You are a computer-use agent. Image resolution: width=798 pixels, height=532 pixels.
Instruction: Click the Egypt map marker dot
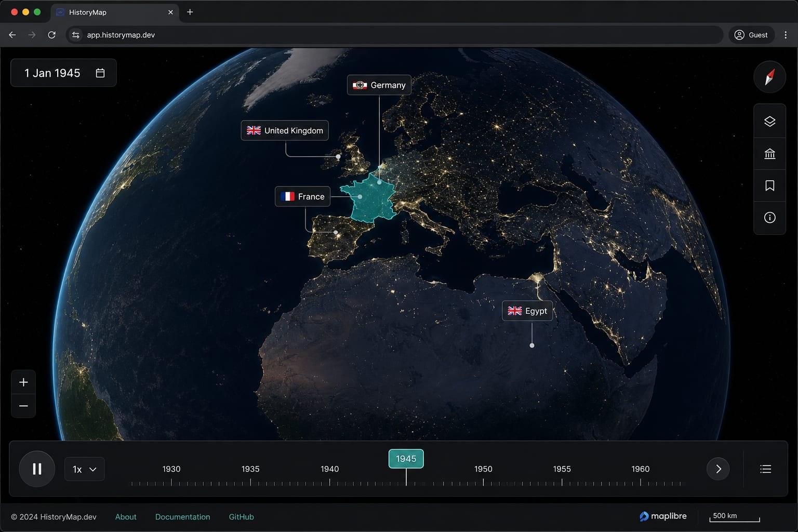pos(532,345)
